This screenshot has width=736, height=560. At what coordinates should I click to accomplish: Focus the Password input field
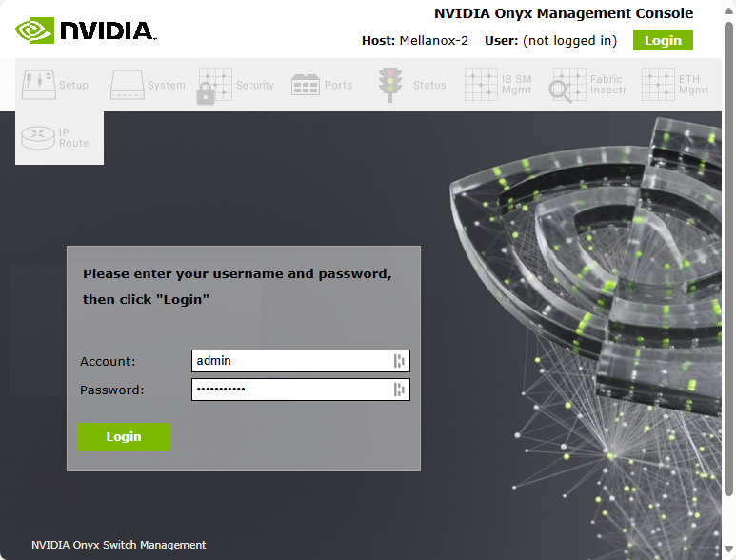click(301, 390)
